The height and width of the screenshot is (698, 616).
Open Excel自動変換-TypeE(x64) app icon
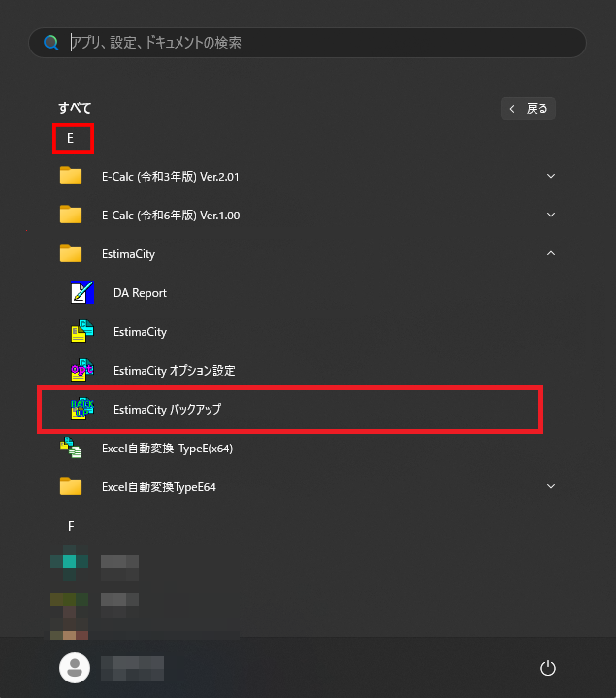point(71,448)
